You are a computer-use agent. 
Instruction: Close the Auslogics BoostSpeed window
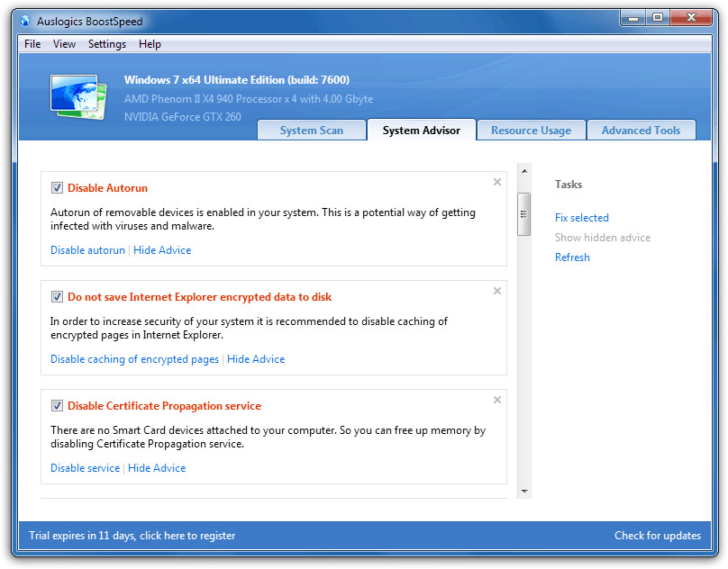(691, 18)
